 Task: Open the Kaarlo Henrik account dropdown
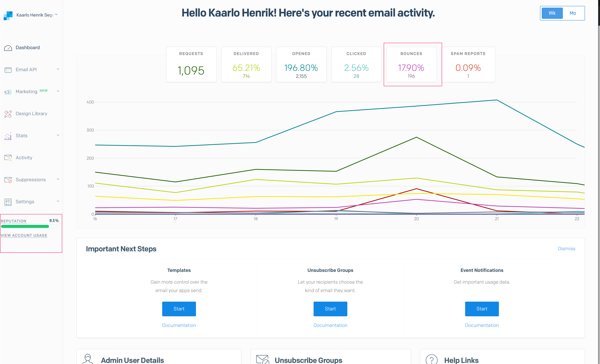[x=37, y=15]
